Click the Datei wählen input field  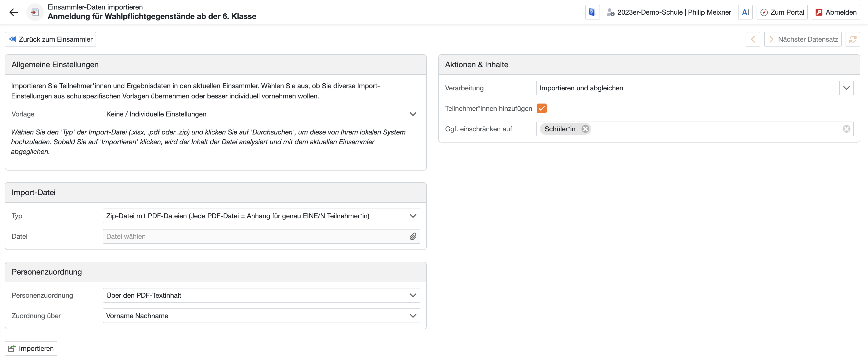tap(254, 236)
